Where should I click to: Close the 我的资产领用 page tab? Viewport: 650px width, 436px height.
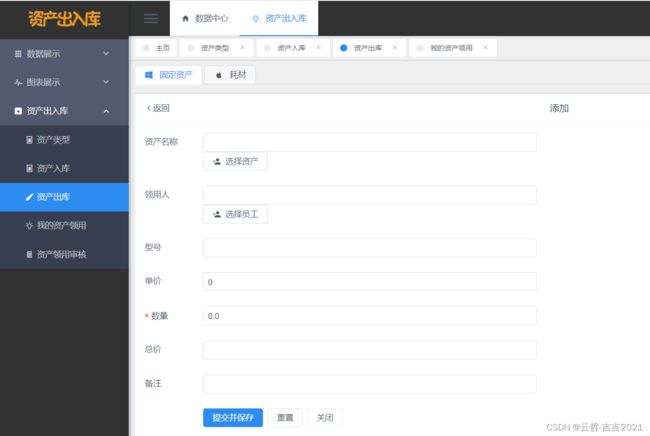486,47
